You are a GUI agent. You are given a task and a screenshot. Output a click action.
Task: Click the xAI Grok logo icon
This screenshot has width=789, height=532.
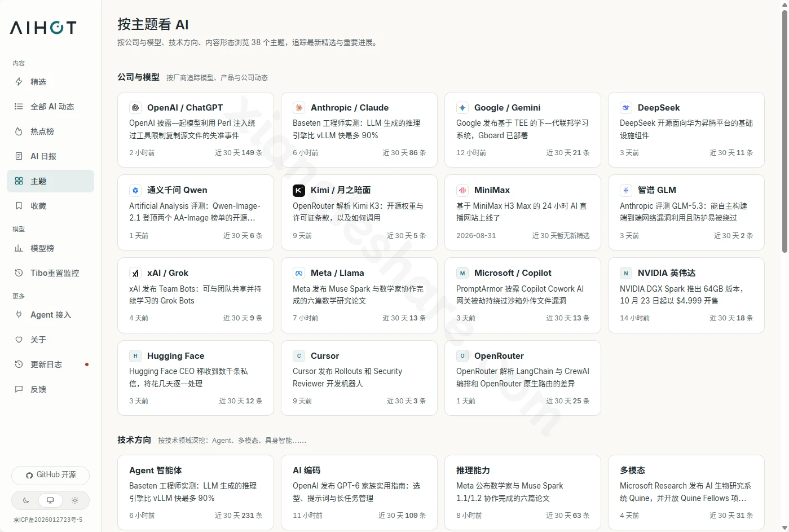pyautogui.click(x=135, y=273)
